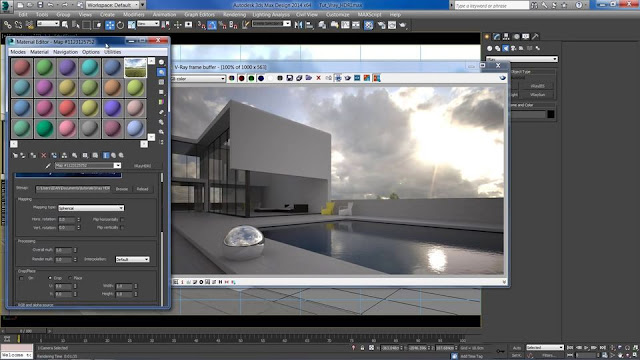This screenshot has width=640, height=360.
Task: Select the HDRI landscape material slot thumbnail
Action: click(135, 67)
